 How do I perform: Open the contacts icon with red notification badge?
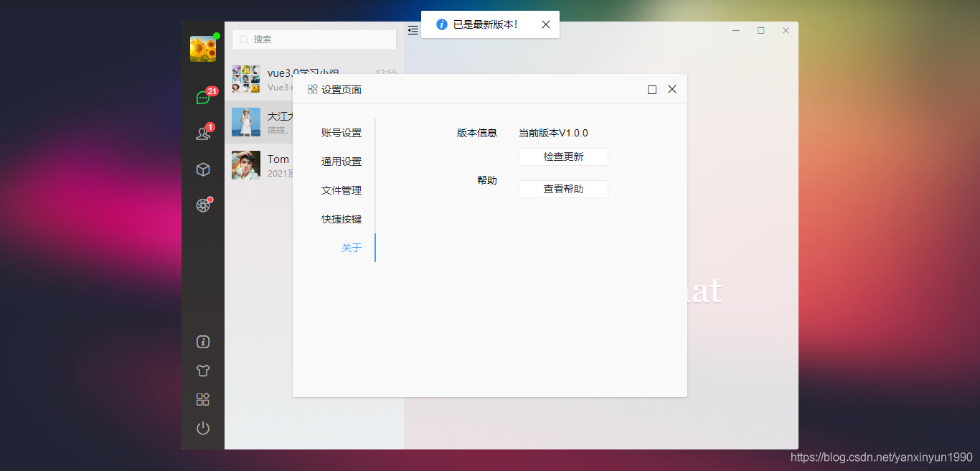click(203, 134)
